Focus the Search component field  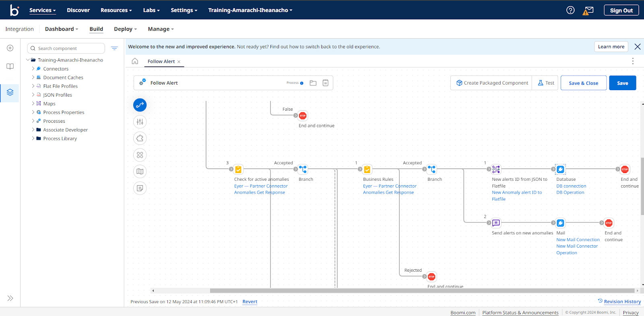coord(66,48)
